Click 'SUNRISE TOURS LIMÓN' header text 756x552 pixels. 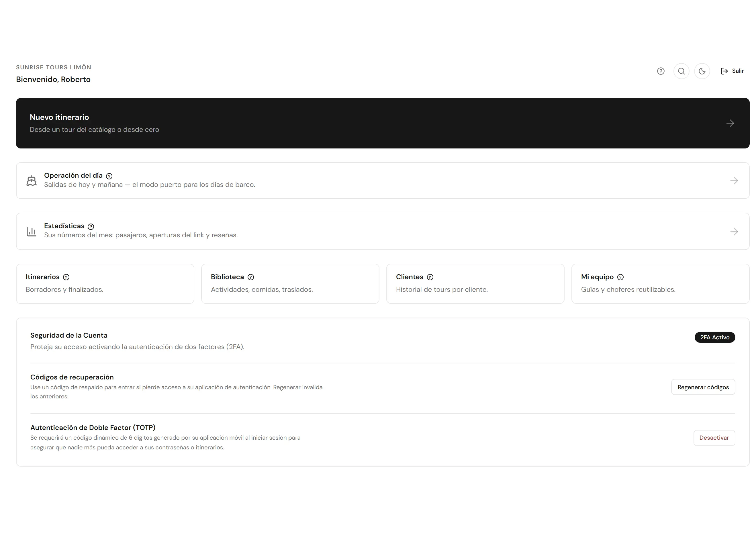click(54, 68)
